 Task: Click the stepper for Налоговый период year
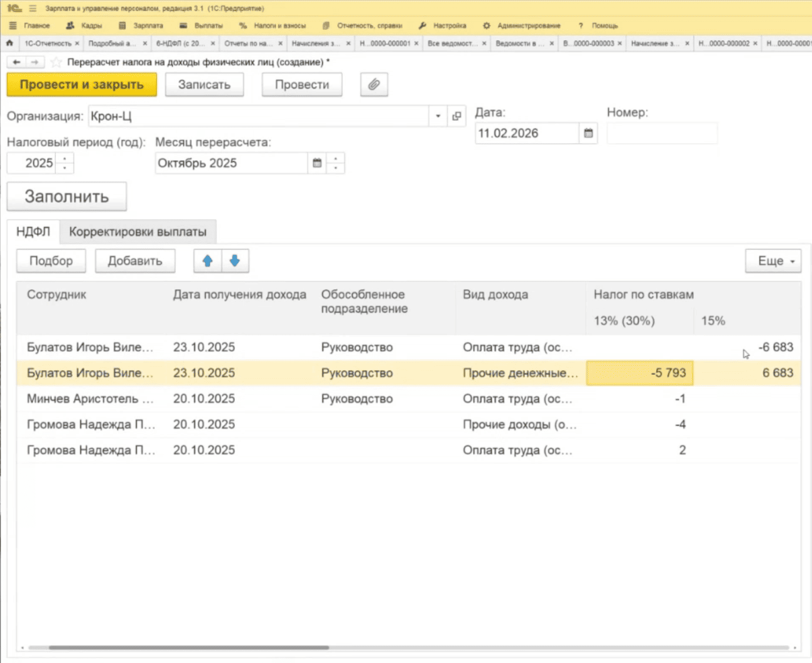pos(65,163)
